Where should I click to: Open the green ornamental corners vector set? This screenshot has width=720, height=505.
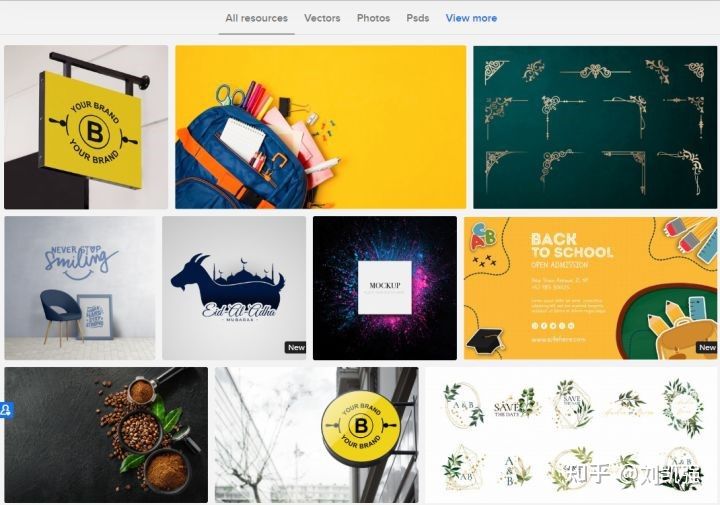[x=595, y=127]
